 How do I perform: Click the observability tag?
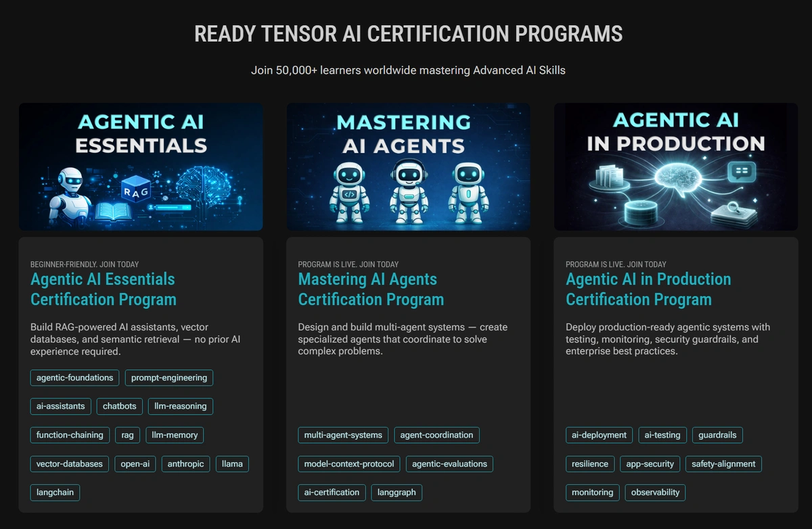click(x=655, y=492)
